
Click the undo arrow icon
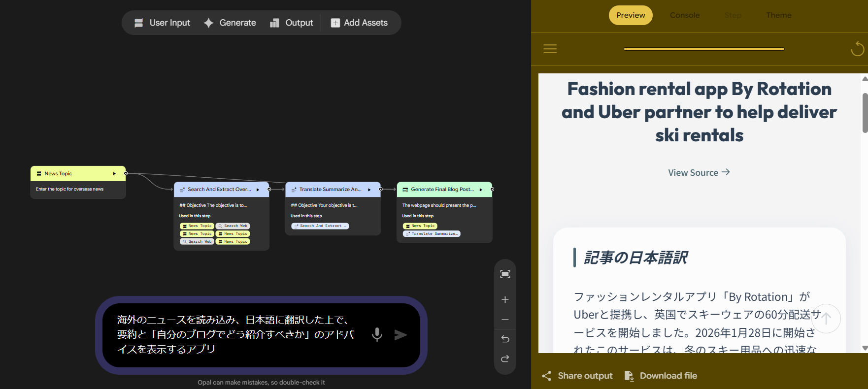click(505, 339)
